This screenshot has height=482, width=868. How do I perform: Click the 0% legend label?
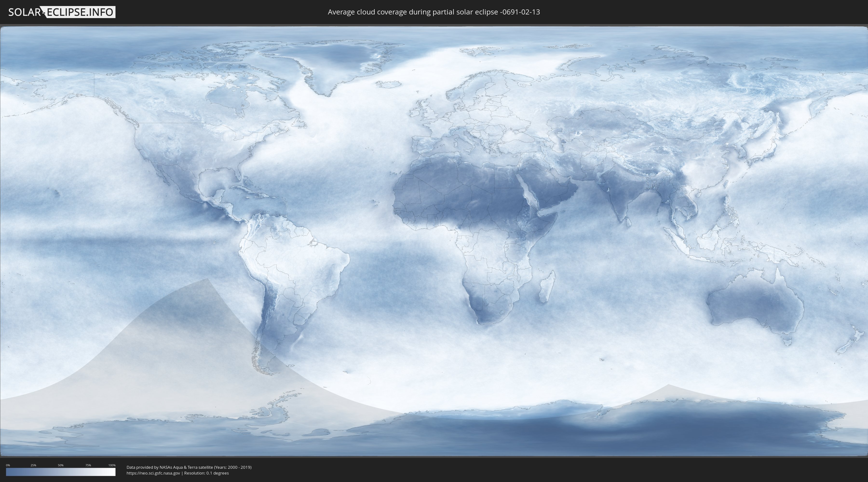(x=8, y=465)
